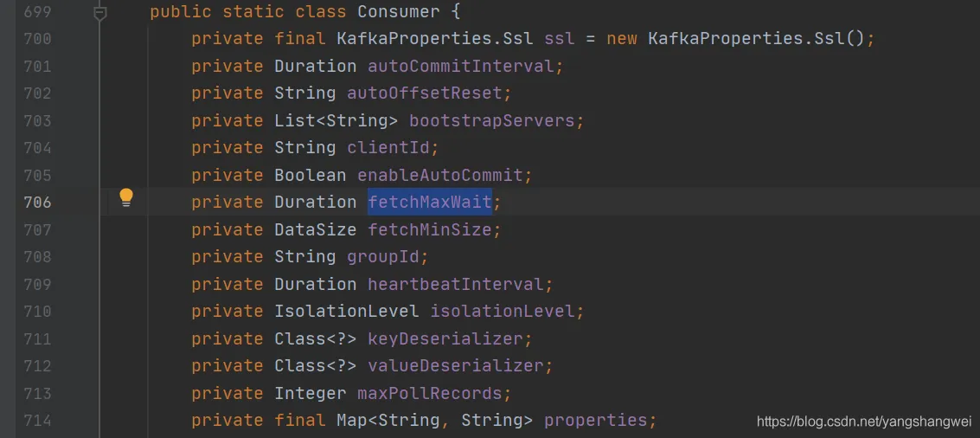Click the highlighted fetchMaxWait field name
The height and width of the screenshot is (438, 980).
(x=429, y=203)
